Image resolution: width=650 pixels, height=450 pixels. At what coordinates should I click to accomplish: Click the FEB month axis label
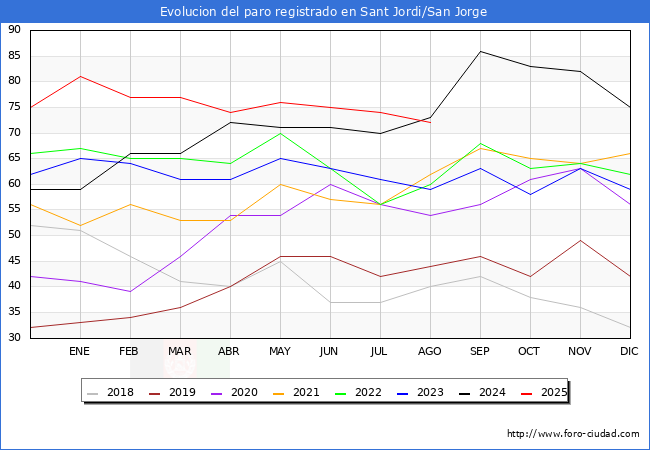129,351
